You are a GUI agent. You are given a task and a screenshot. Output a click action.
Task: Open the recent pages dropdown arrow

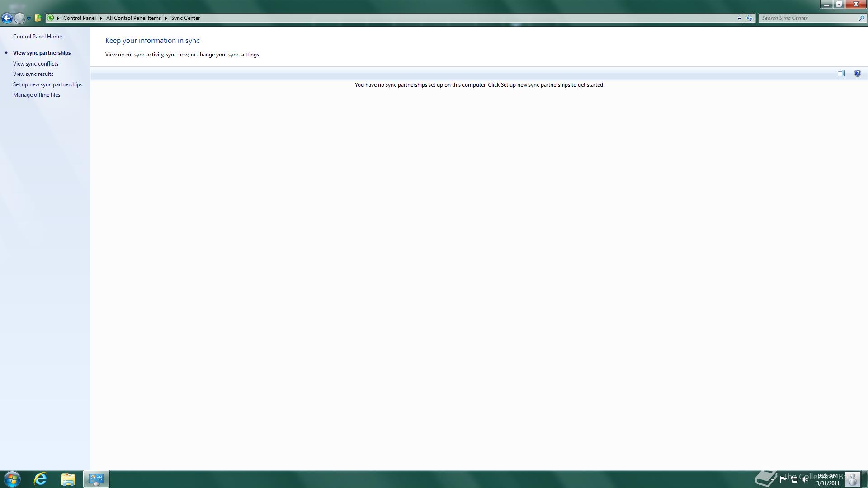coord(28,19)
